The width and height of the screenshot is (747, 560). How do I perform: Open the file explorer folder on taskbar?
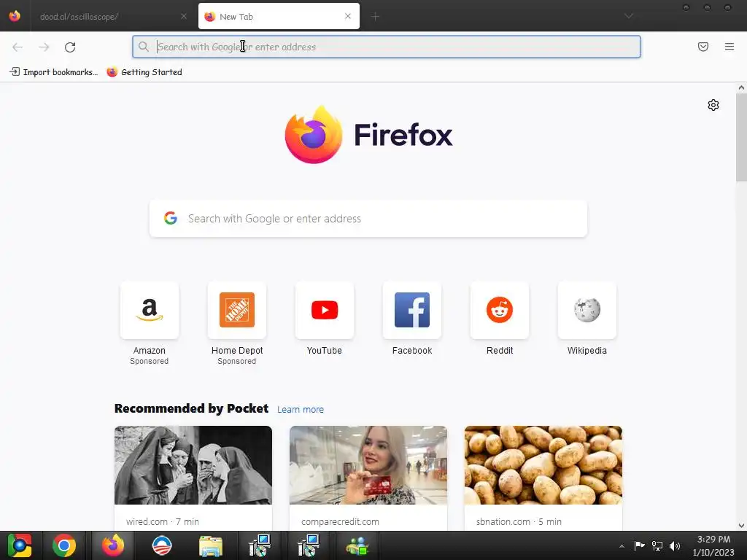(x=211, y=545)
